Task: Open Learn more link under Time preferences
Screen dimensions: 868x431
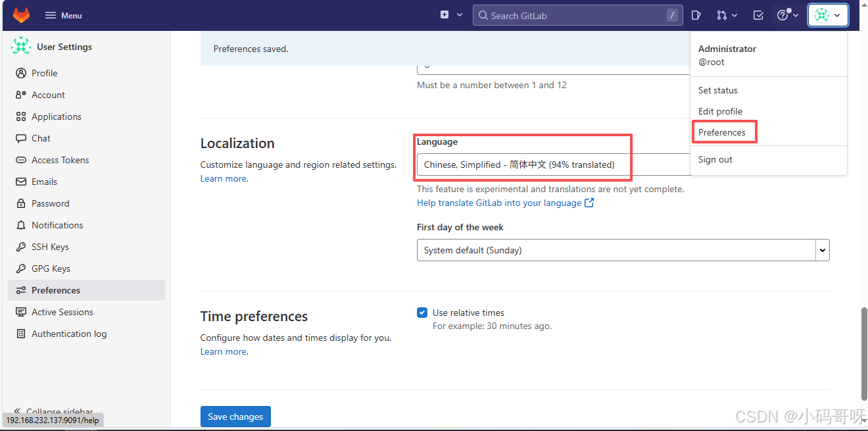Action: click(224, 351)
